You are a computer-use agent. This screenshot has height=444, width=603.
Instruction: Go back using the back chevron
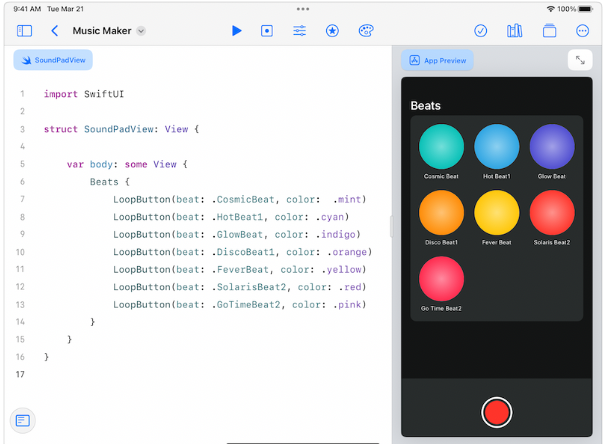pos(55,31)
